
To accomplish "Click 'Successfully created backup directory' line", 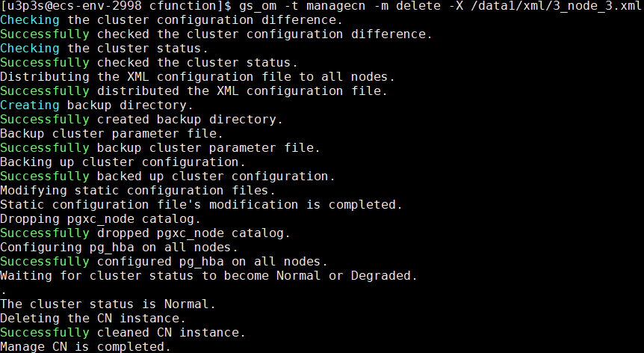I will click(x=141, y=120).
